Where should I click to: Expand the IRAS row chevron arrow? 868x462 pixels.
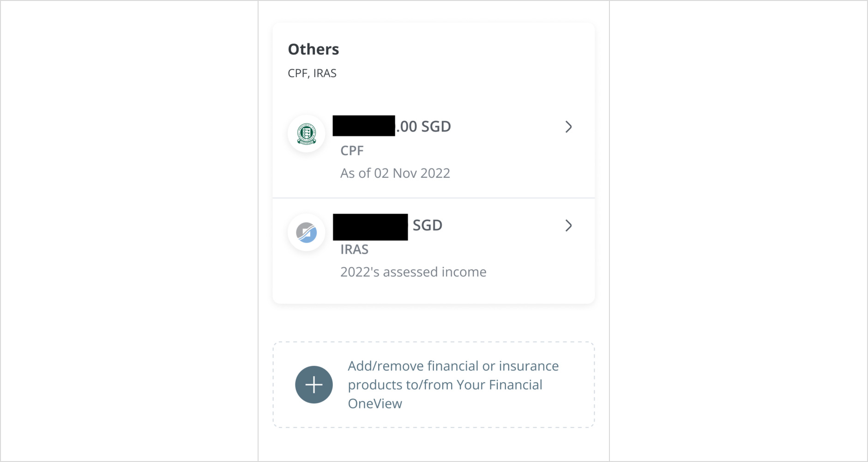[568, 225]
